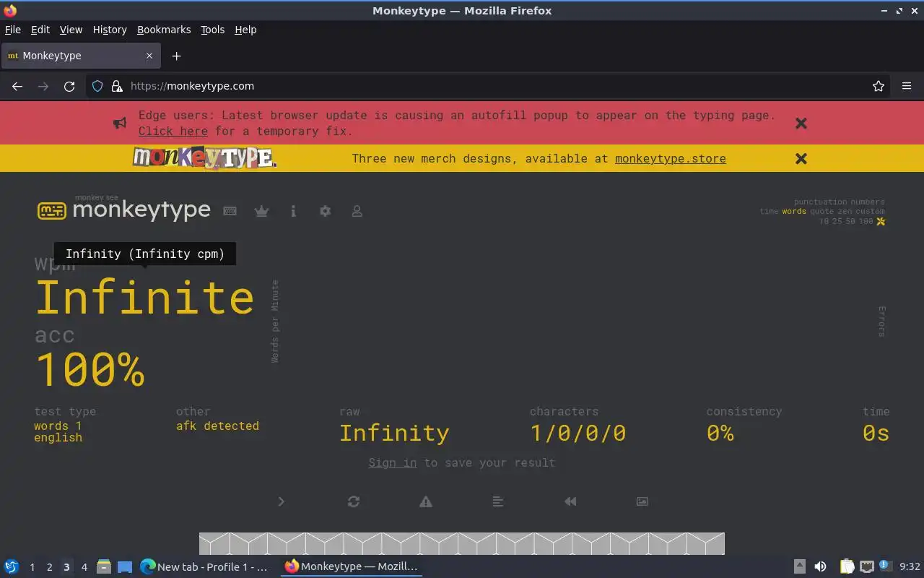
Task: Open the monkeytype.store link
Action: pyautogui.click(x=671, y=158)
